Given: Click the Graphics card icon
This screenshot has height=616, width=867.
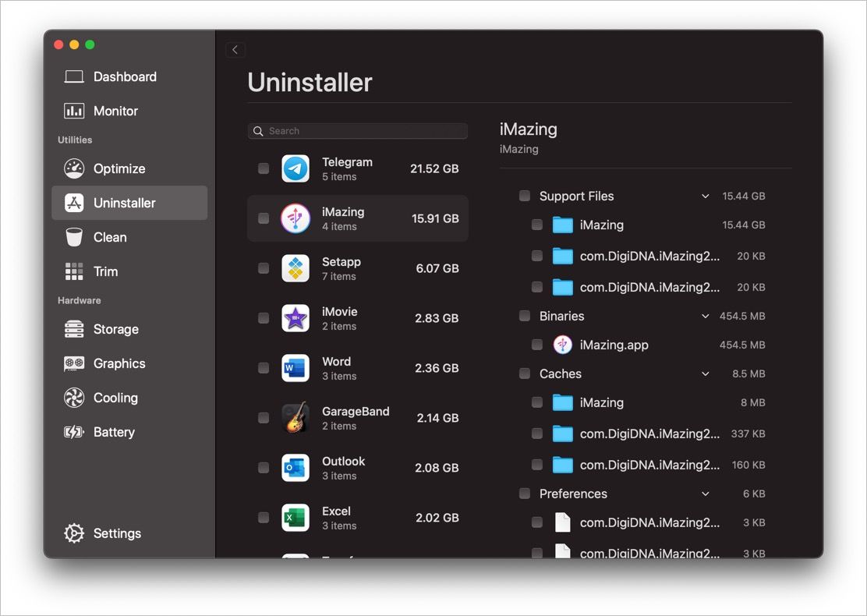Looking at the screenshot, I should pos(74,363).
